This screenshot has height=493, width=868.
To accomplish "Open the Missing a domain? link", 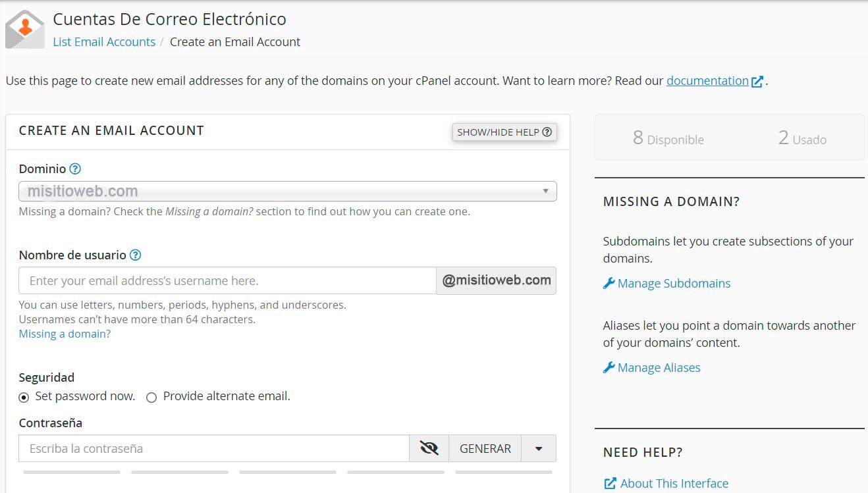I will pos(65,334).
